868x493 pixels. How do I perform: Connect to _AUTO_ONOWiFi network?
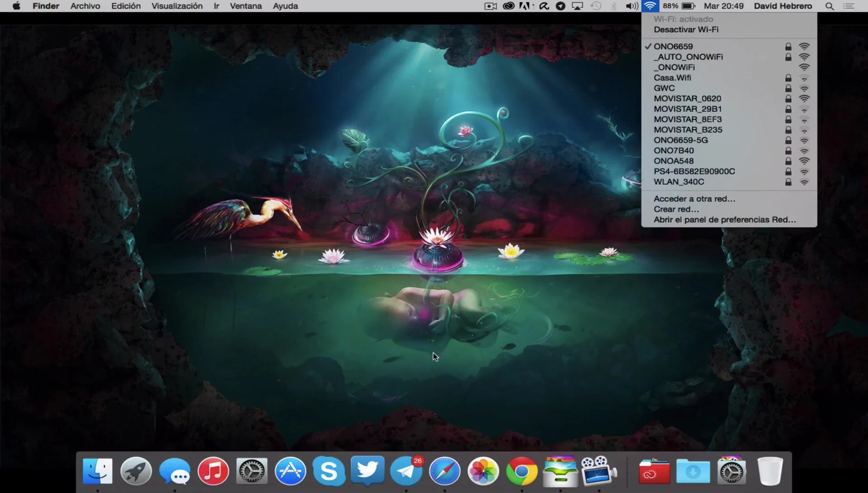point(729,57)
